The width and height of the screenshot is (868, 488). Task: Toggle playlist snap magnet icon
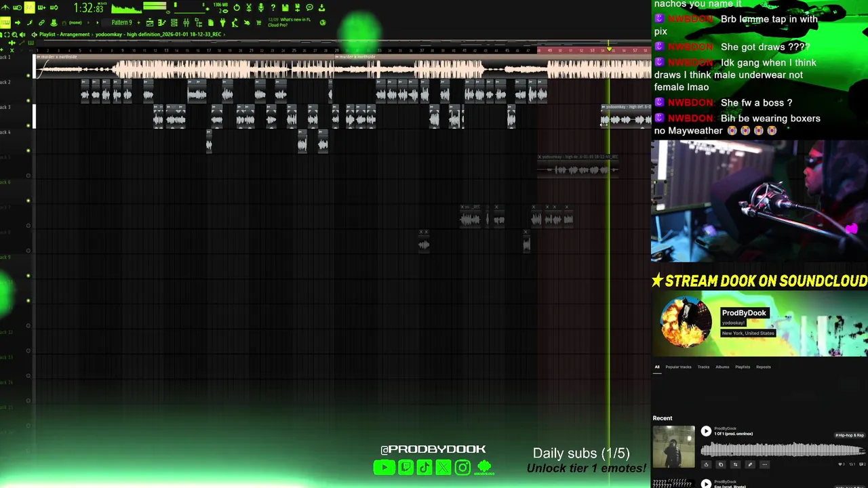point(64,22)
